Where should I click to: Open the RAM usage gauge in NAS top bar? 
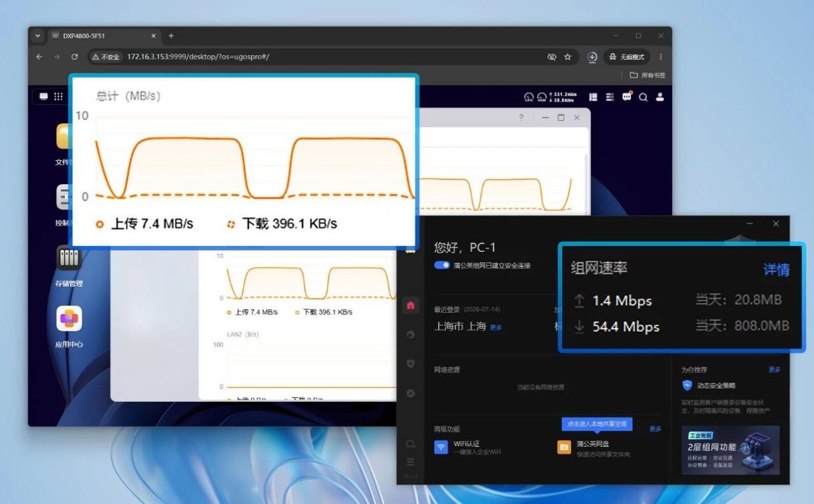(x=541, y=98)
